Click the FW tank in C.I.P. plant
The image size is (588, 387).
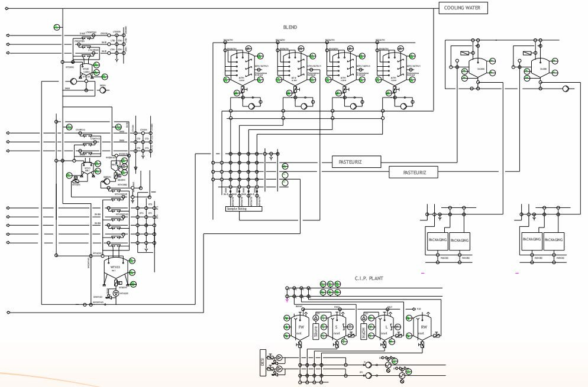coord(299,328)
